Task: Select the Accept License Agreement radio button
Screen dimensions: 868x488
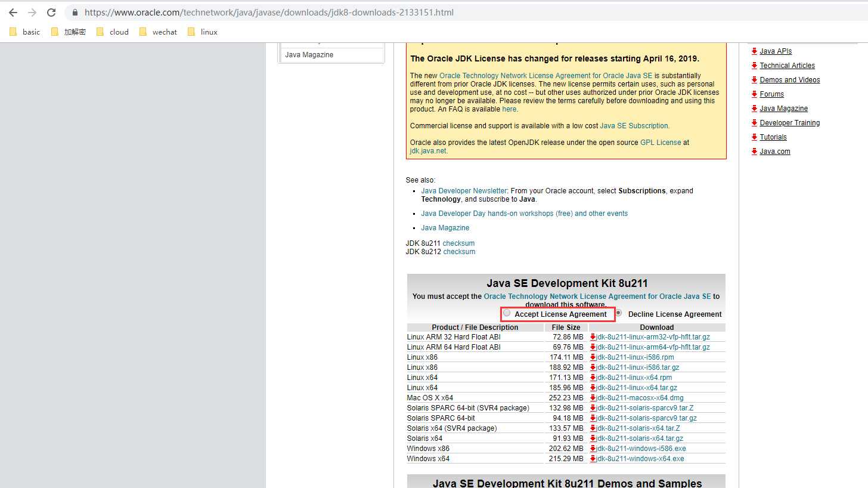Action: pos(507,313)
